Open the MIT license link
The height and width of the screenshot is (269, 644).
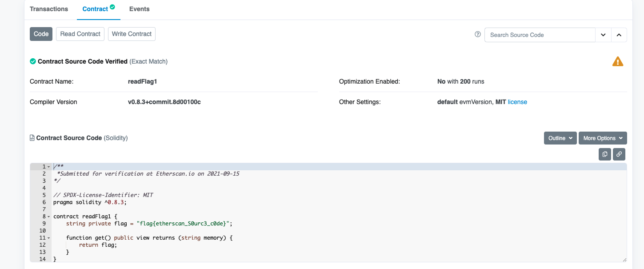[x=517, y=102]
